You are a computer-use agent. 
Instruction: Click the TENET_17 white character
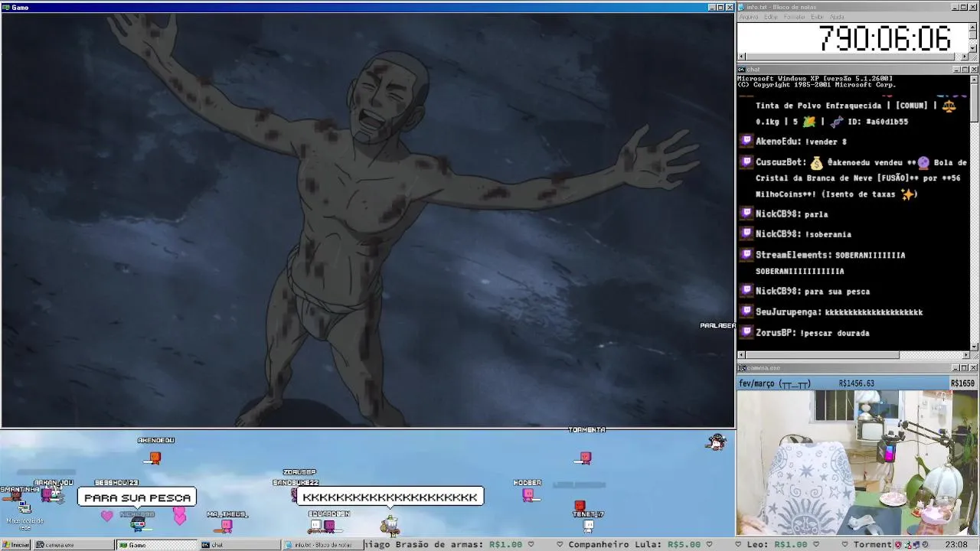tap(588, 525)
